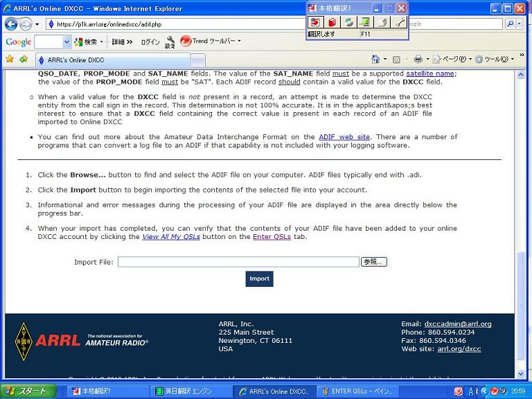Click ログイン on the Google toolbar
This screenshot has width=532, height=399.
[x=150, y=42]
